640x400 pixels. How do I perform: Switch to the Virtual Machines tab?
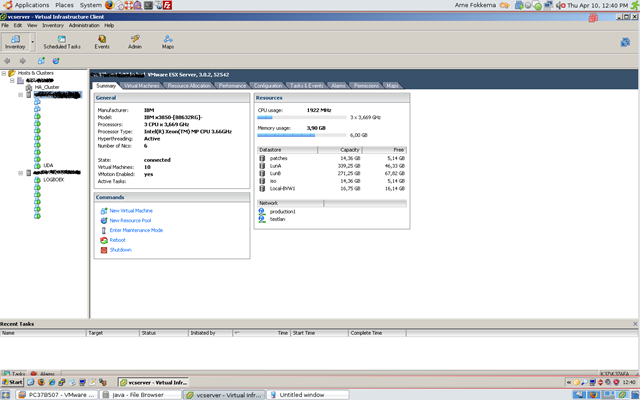pos(141,86)
